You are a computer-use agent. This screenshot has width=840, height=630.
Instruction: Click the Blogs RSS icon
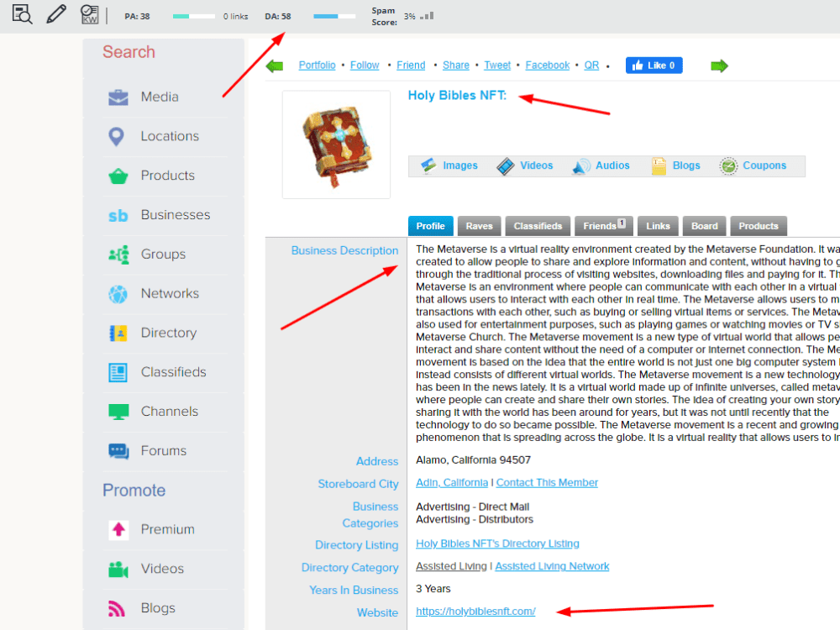(x=117, y=608)
